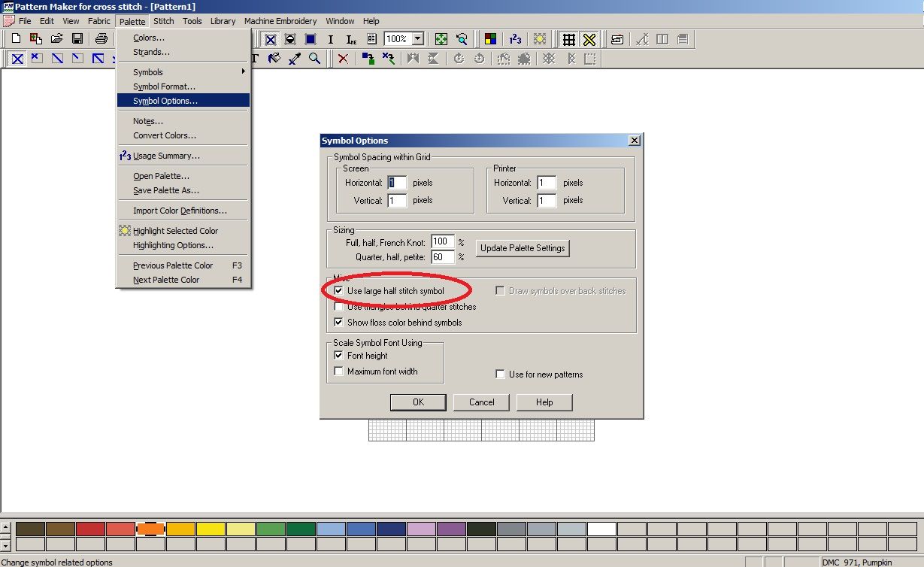
Task: Save pattern using the floppy disk icon
Action: click(77, 38)
